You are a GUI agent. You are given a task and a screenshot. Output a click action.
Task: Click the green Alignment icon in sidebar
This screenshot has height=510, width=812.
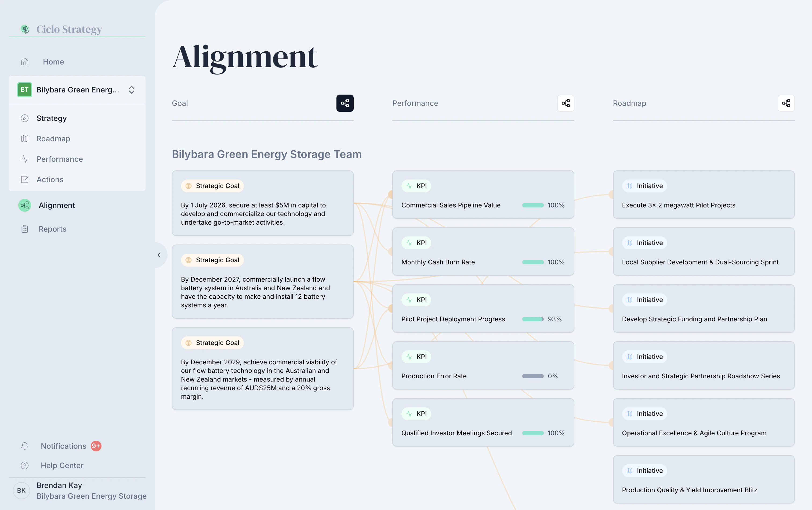coord(25,205)
